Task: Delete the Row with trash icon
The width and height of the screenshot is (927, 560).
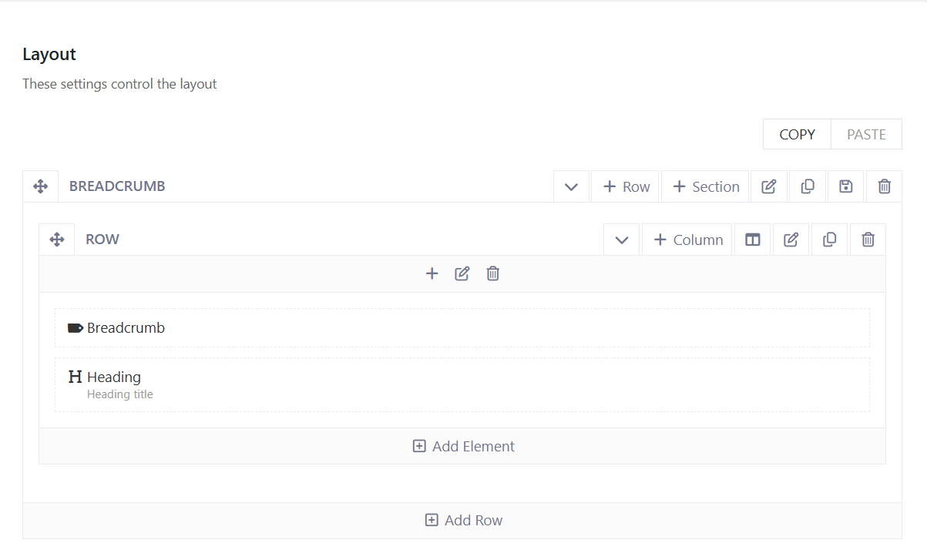Action: pyautogui.click(x=868, y=240)
